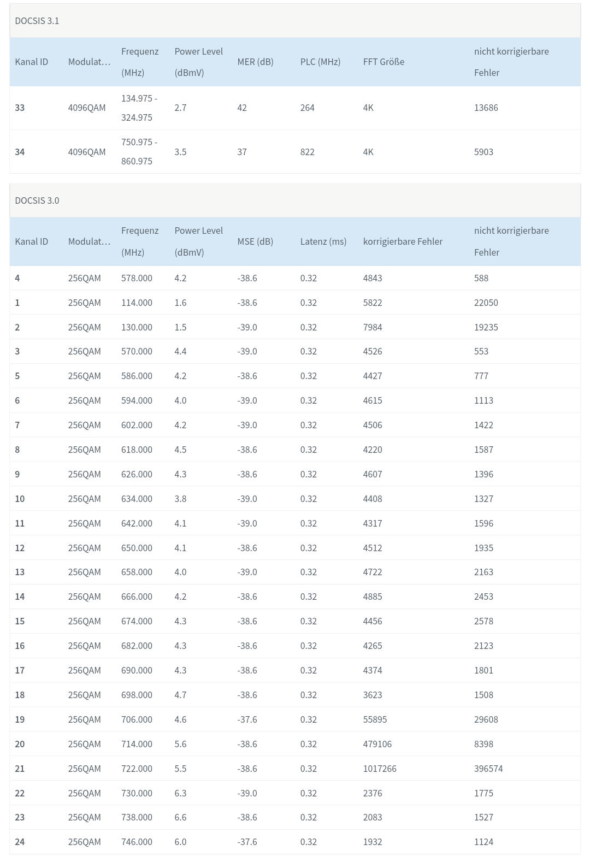
Task: Click the 4096QAM modulation of channel 34
Action: pos(87,152)
